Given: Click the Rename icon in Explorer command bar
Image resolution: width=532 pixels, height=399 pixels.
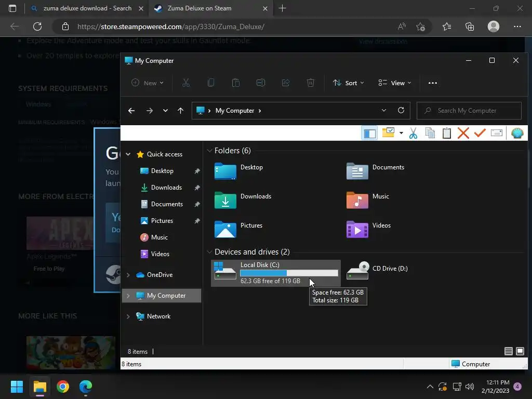Looking at the screenshot, I should (x=261, y=83).
